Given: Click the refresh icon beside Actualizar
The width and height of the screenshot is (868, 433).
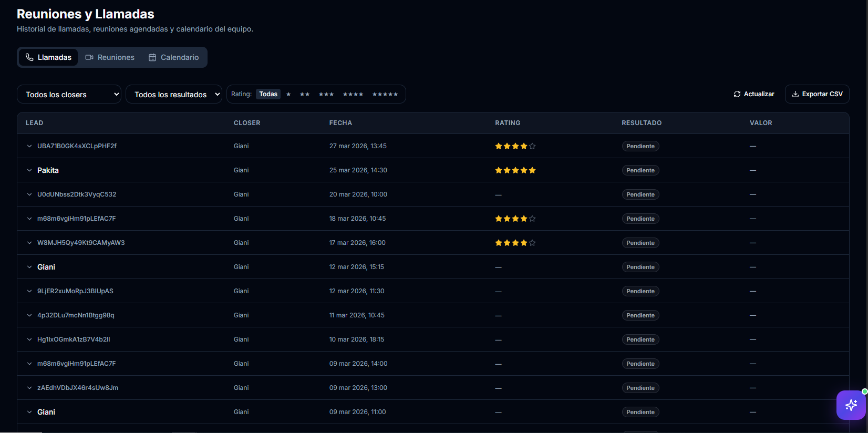Looking at the screenshot, I should pyautogui.click(x=737, y=94).
